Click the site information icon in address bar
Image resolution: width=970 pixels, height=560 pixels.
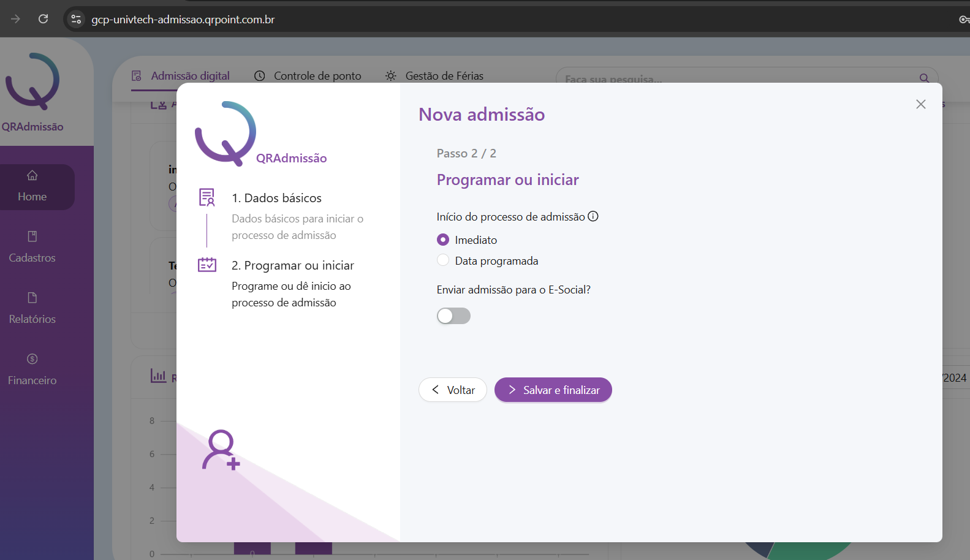76,19
